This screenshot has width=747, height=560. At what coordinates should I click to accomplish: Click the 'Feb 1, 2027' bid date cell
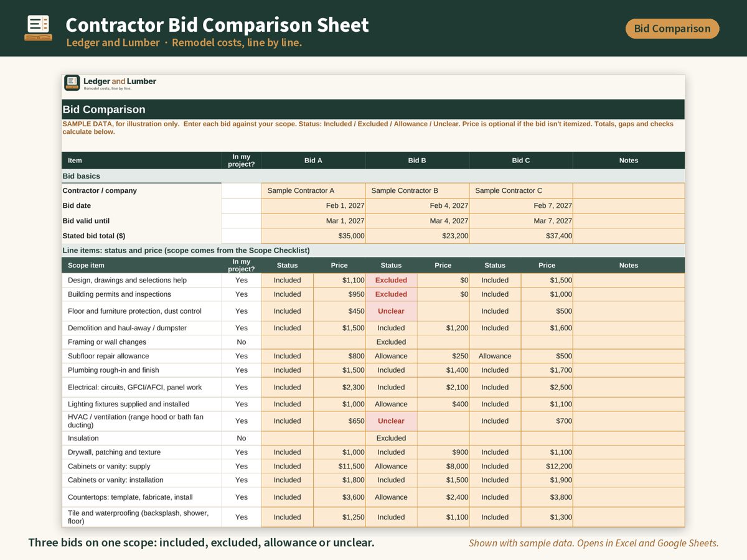tap(313, 205)
